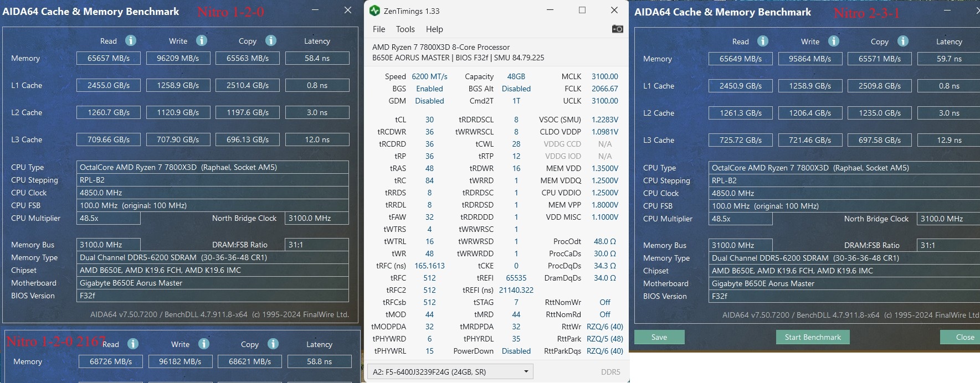Open Help menu in ZenTimings
Screen dimensions: 980x383
point(434,29)
